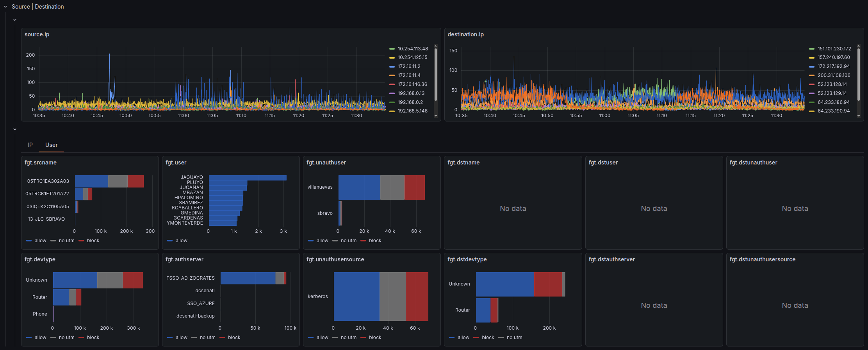Click block legend icon in fgt.authserver
Viewport: 868px width, 350px height.
(x=222, y=337)
